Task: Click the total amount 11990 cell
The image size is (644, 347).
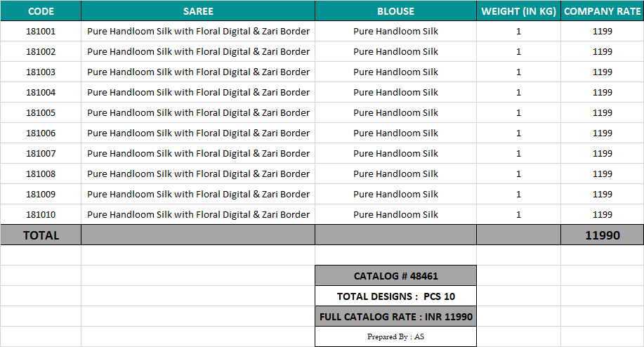Action: pos(602,235)
